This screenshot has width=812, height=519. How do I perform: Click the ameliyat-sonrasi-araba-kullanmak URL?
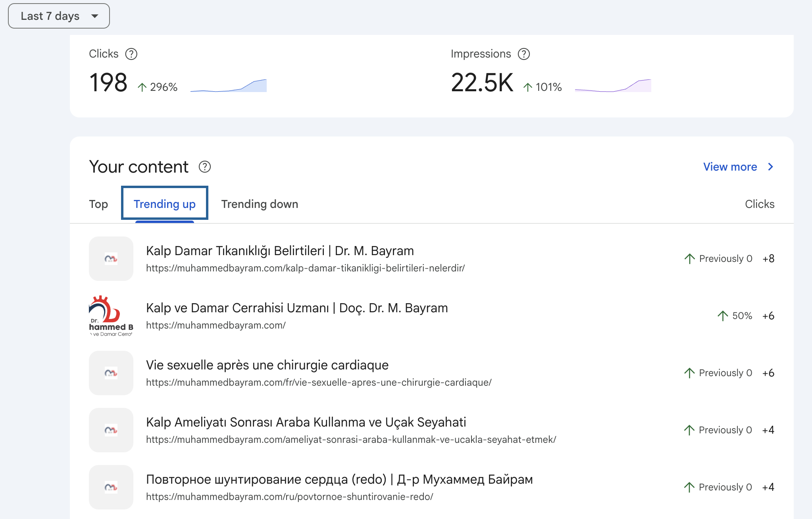[x=351, y=440]
